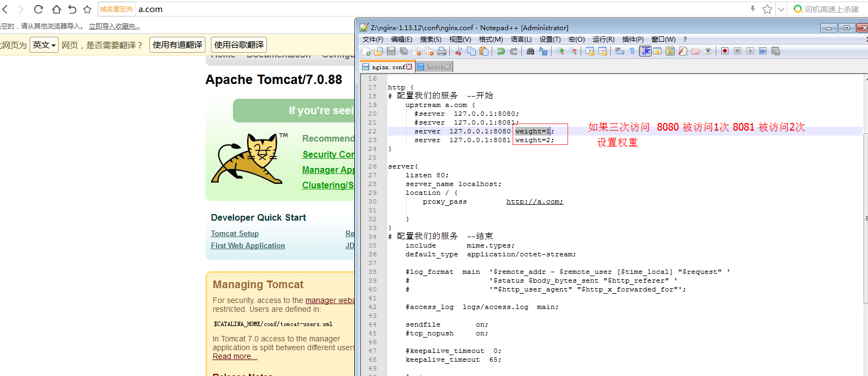Click the Save recorded macro icon
The width and height of the screenshot is (868, 376).
pyautogui.click(x=776, y=51)
